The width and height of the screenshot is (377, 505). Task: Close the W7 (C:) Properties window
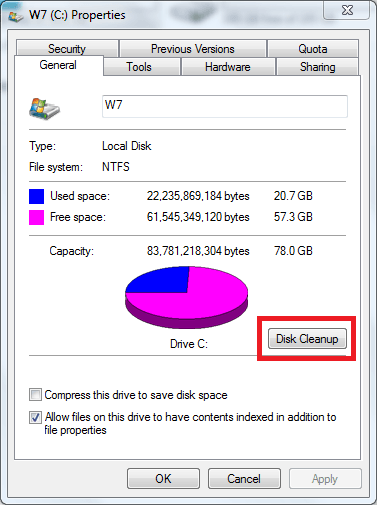347,10
